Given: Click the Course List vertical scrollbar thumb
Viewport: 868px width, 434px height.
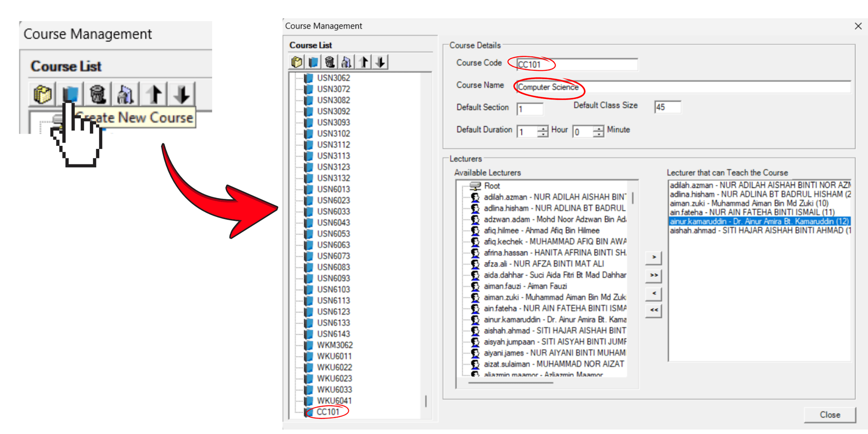Looking at the screenshot, I should click(426, 401).
